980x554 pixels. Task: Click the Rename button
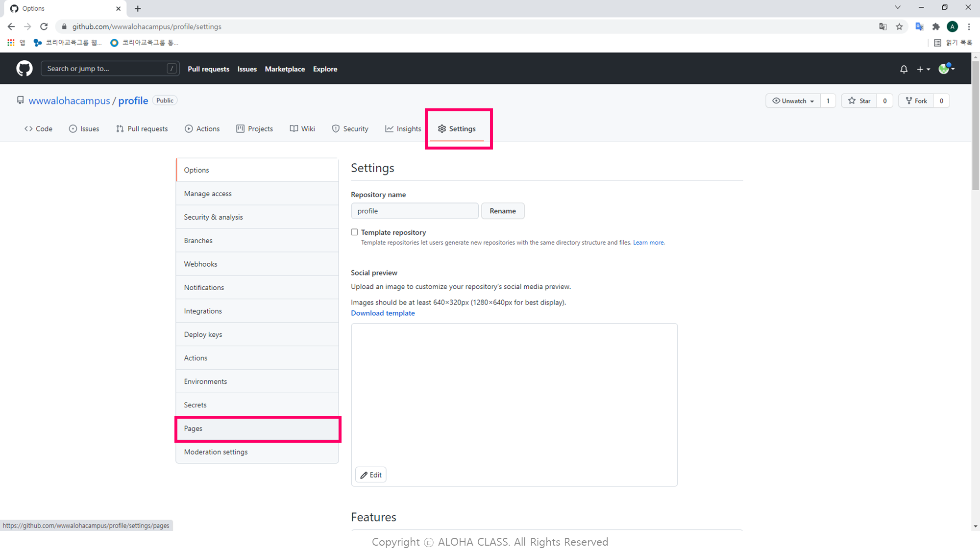[x=503, y=211]
